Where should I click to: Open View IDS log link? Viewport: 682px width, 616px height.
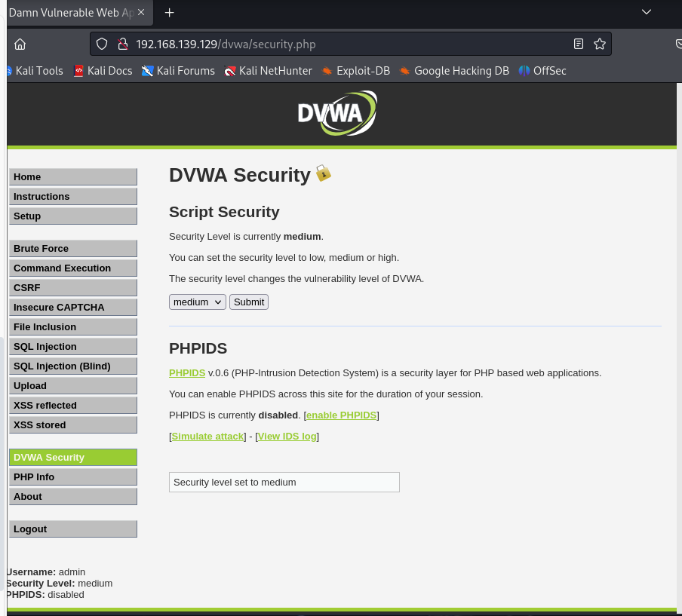[x=287, y=436]
